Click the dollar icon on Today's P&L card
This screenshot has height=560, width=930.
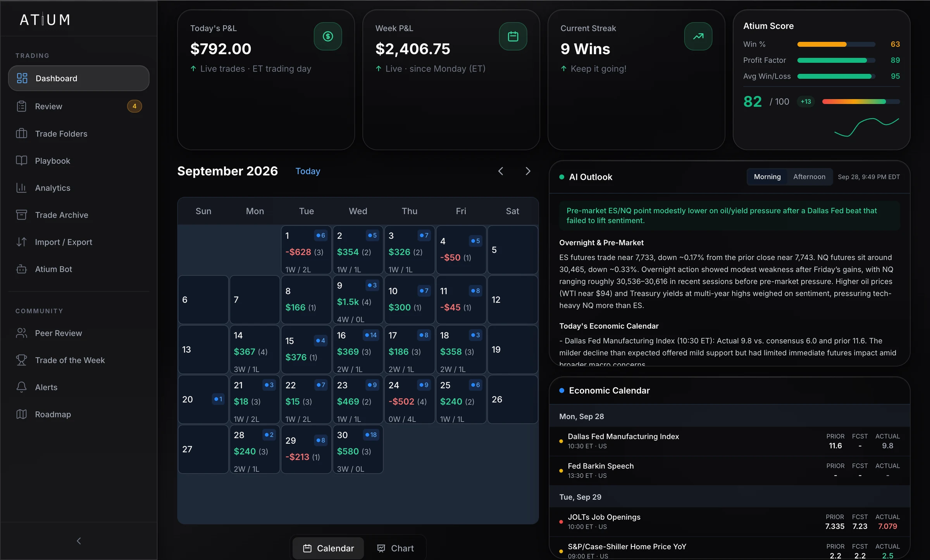(328, 36)
